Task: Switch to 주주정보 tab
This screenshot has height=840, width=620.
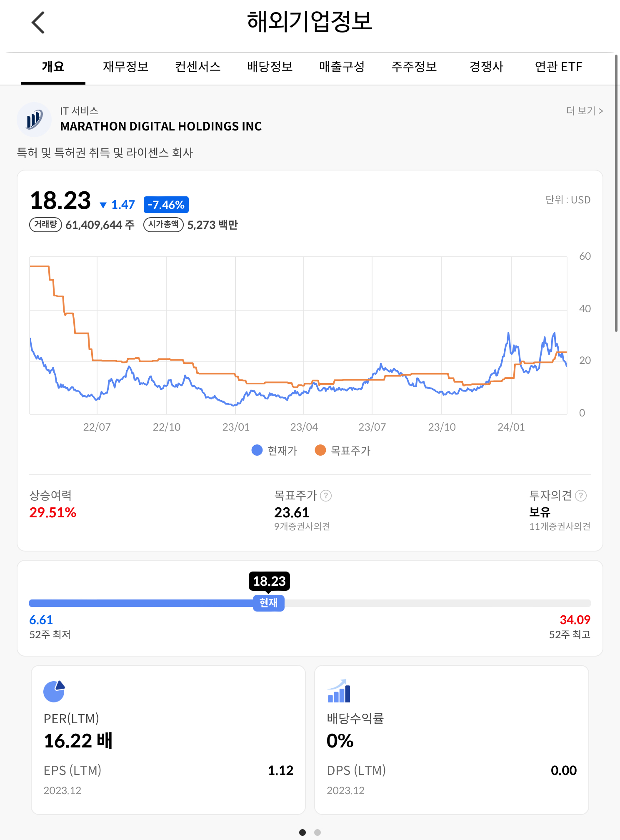Action: [414, 66]
